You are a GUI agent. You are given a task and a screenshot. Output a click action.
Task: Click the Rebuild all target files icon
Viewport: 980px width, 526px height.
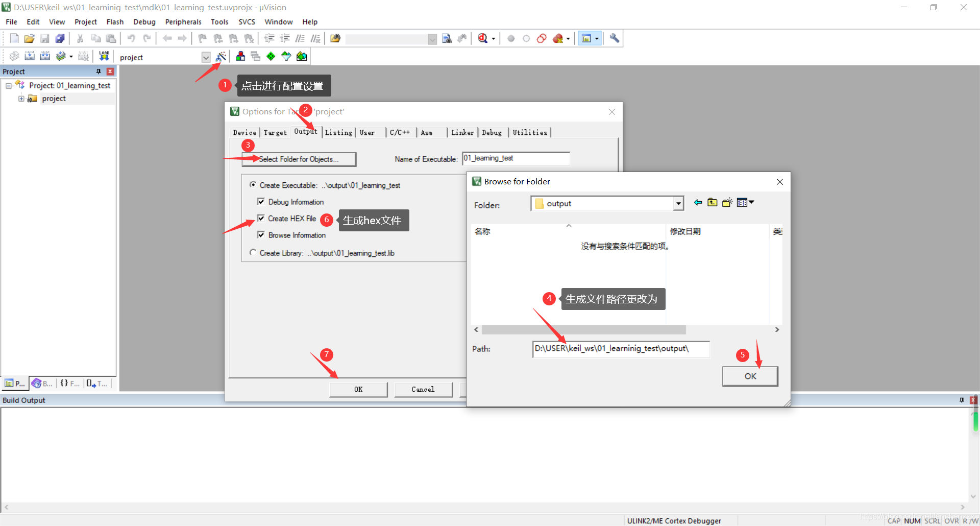45,56
